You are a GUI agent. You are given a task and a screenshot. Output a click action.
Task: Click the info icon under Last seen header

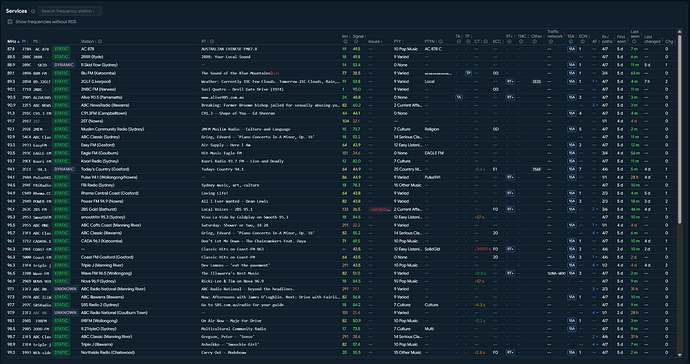634,42
